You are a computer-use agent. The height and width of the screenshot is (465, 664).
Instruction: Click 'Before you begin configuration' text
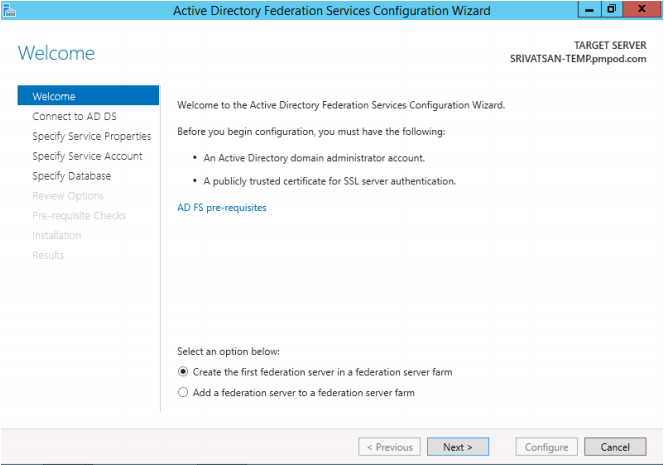click(311, 132)
